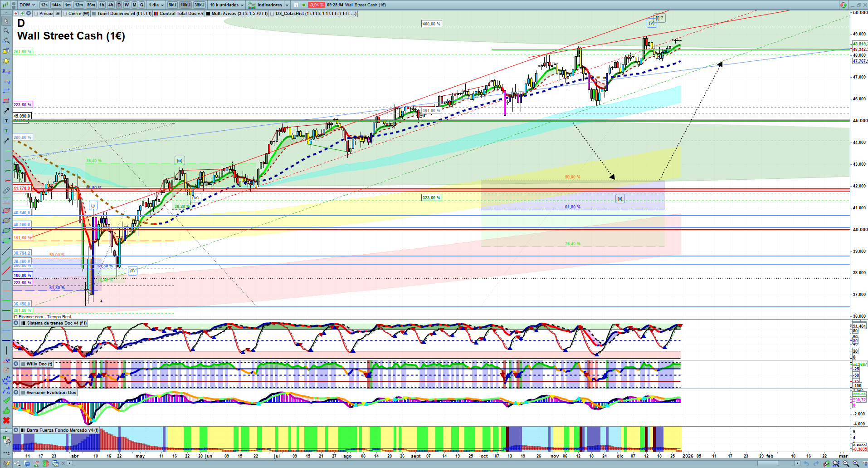This screenshot has height=468, width=868.
Task: Toggle the Cierre (W) checkbox
Action: click(x=65, y=14)
